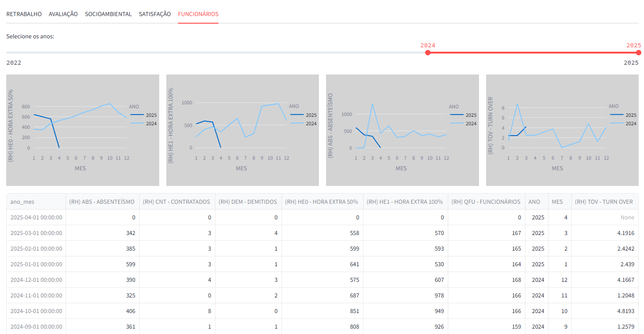This screenshot has width=644, height=334.
Task: Sort by (RH) QFU - FUNCIONÁRIOS column
Action: pos(486,202)
